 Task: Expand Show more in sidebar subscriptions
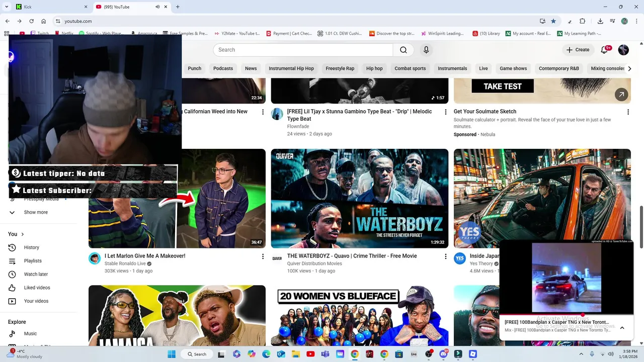36,212
